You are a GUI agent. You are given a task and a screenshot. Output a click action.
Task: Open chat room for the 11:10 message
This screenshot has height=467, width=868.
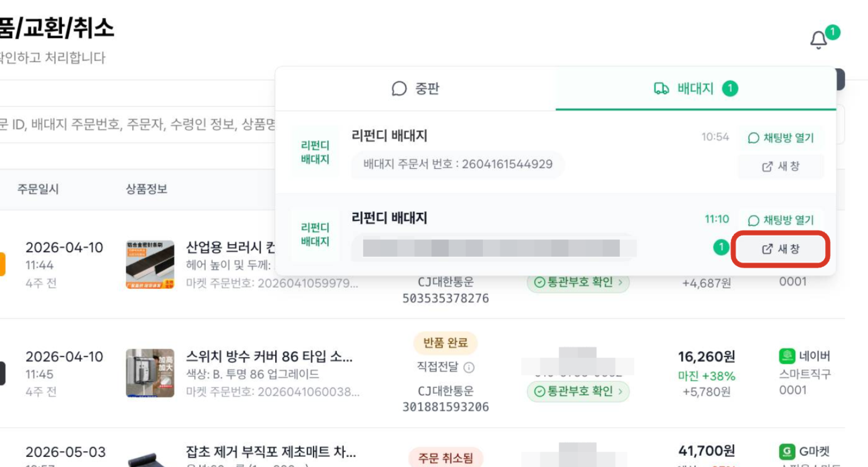(781, 220)
